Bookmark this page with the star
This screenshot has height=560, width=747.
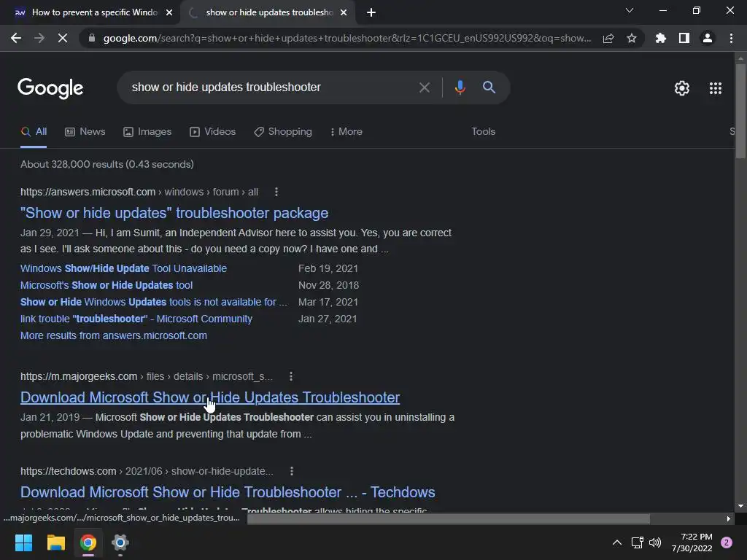pos(632,38)
